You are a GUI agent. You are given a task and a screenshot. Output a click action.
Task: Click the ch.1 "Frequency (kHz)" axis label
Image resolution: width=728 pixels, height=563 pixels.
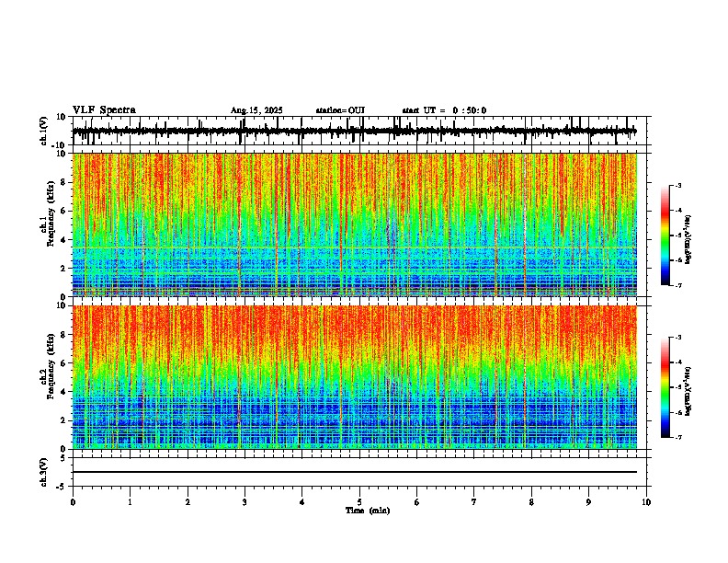pyautogui.click(x=51, y=214)
